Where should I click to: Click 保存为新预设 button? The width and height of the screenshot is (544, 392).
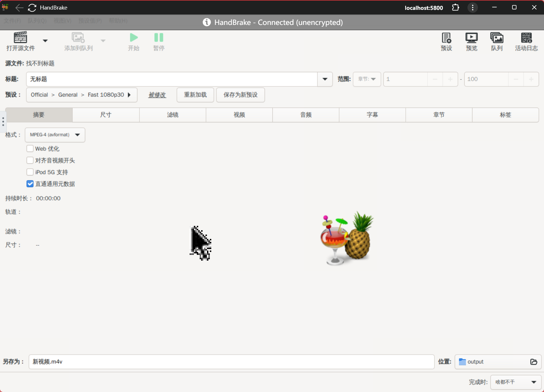[x=241, y=95]
